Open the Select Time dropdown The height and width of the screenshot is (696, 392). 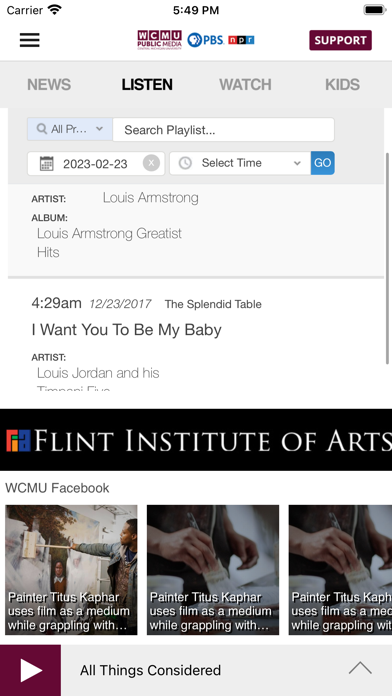(240, 163)
